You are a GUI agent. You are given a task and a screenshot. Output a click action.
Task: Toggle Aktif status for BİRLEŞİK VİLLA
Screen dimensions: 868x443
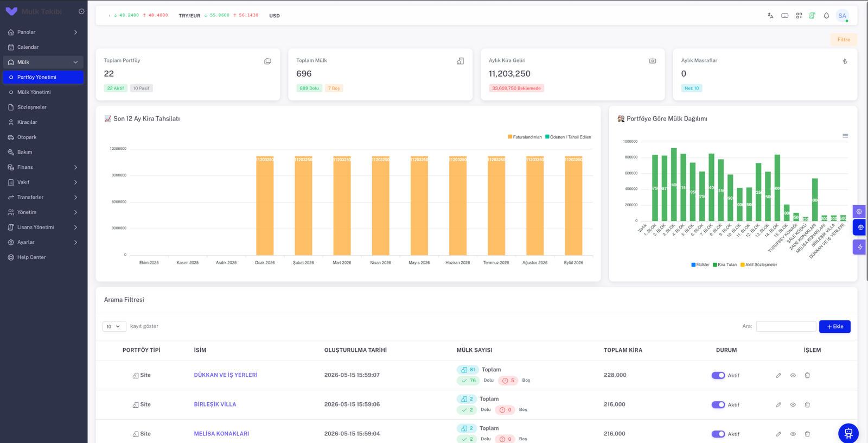pos(718,404)
